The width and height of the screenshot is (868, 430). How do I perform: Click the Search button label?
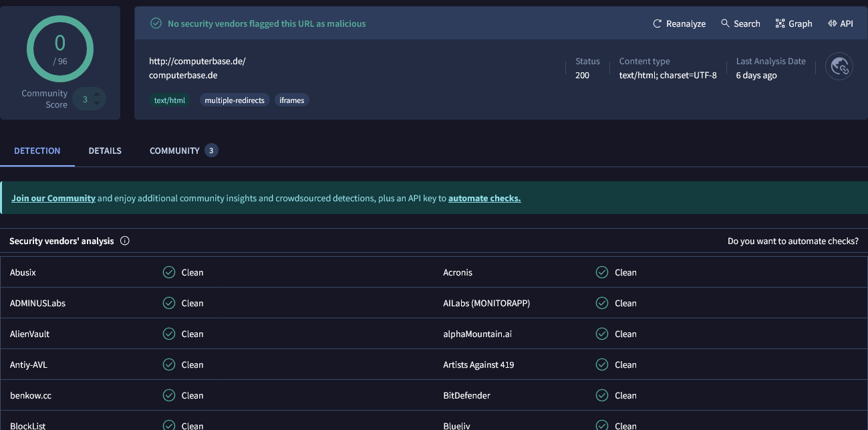pos(747,23)
